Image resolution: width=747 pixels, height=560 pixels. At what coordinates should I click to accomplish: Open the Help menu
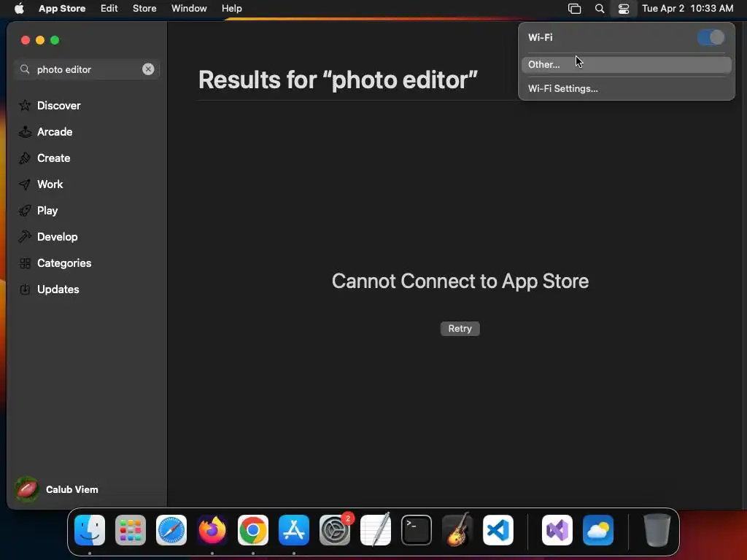pyautogui.click(x=231, y=8)
